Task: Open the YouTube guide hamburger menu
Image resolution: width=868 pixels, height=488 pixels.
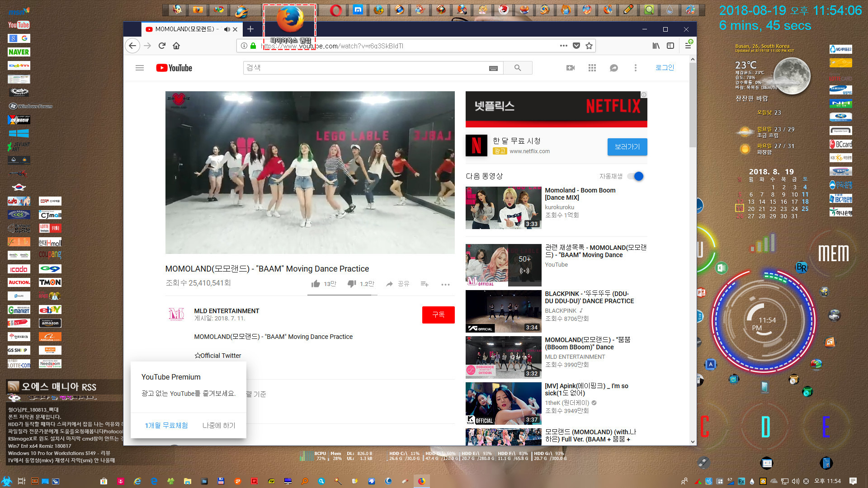Action: pos(140,68)
